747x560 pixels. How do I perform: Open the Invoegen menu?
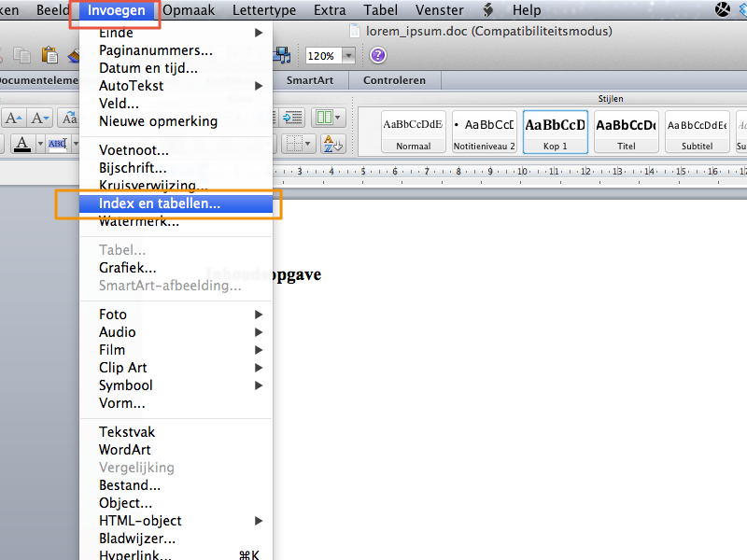pyautogui.click(x=116, y=10)
